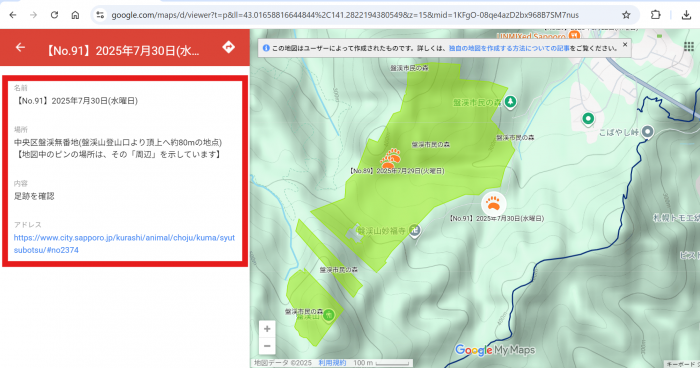The width and height of the screenshot is (700, 368).
Task: Open the 独自の地図を作成する方法 article link
Action: coord(509,48)
